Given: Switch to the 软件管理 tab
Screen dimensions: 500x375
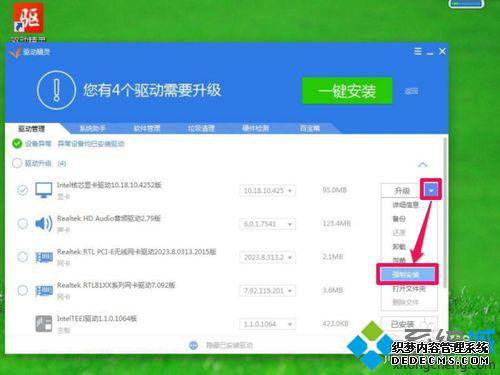Looking at the screenshot, I should (147, 128).
